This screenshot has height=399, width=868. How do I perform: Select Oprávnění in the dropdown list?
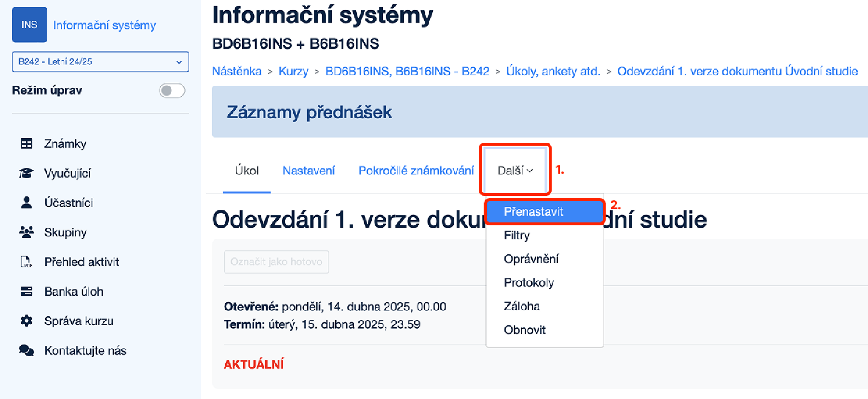531,259
